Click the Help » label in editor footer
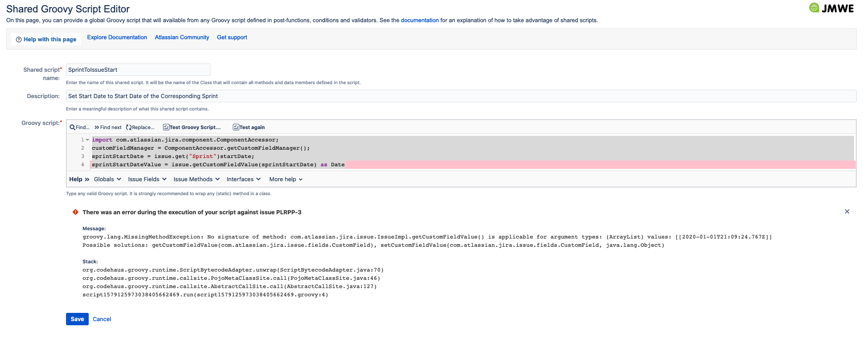The width and height of the screenshot is (868, 349). [x=79, y=179]
